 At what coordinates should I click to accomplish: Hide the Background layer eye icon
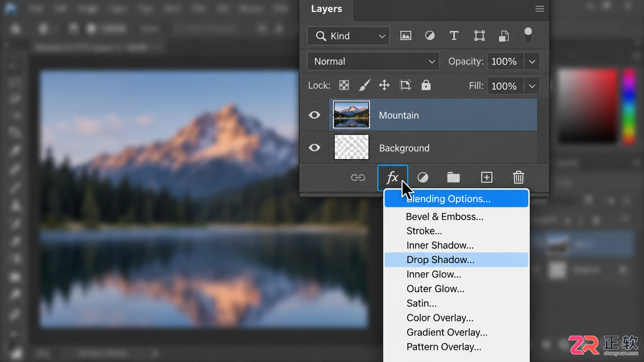(314, 147)
